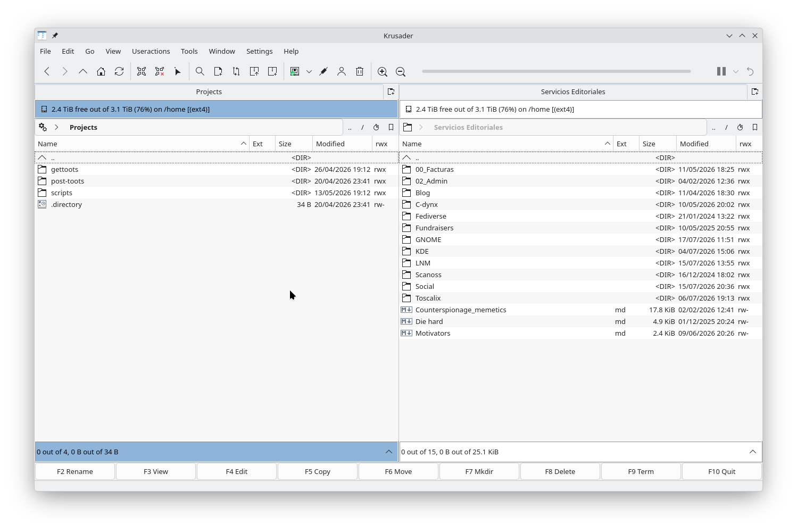Open the File menu
Image resolution: width=797 pixels, height=532 pixels.
[x=46, y=51]
